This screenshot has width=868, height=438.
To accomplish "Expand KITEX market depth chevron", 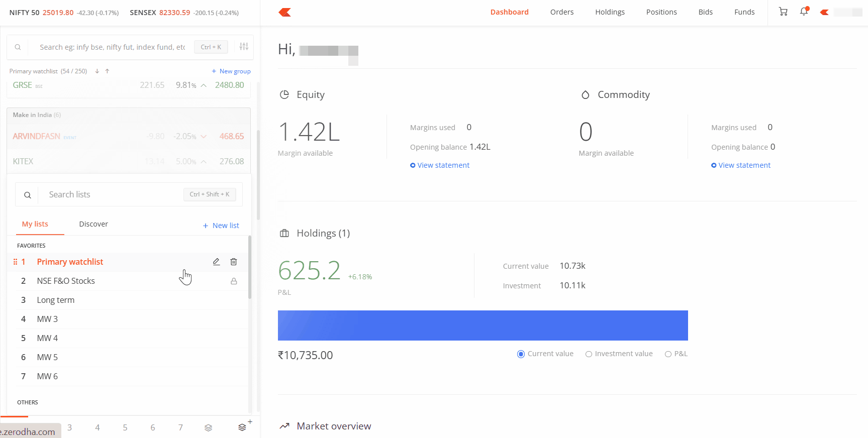I will pos(204,162).
